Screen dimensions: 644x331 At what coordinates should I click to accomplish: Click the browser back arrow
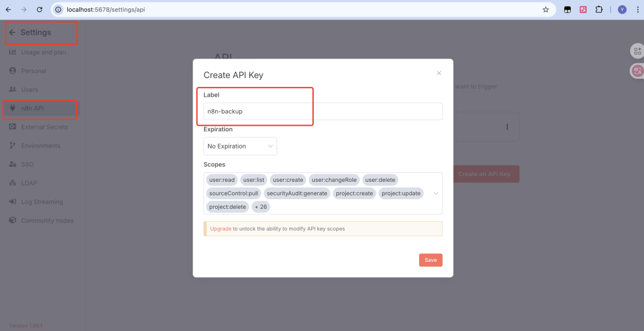(x=8, y=10)
